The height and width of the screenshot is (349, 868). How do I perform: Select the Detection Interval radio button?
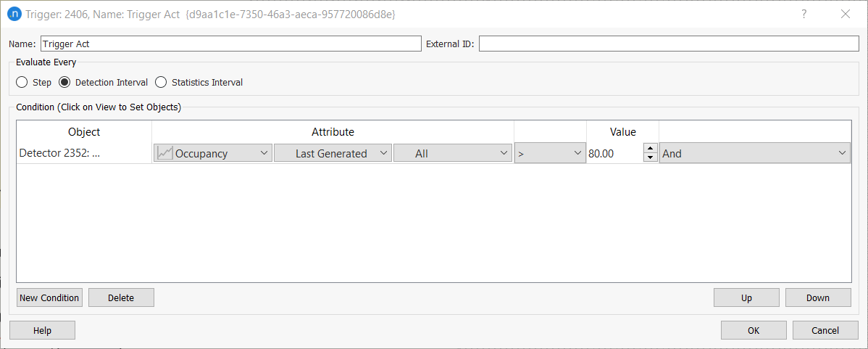(x=64, y=82)
